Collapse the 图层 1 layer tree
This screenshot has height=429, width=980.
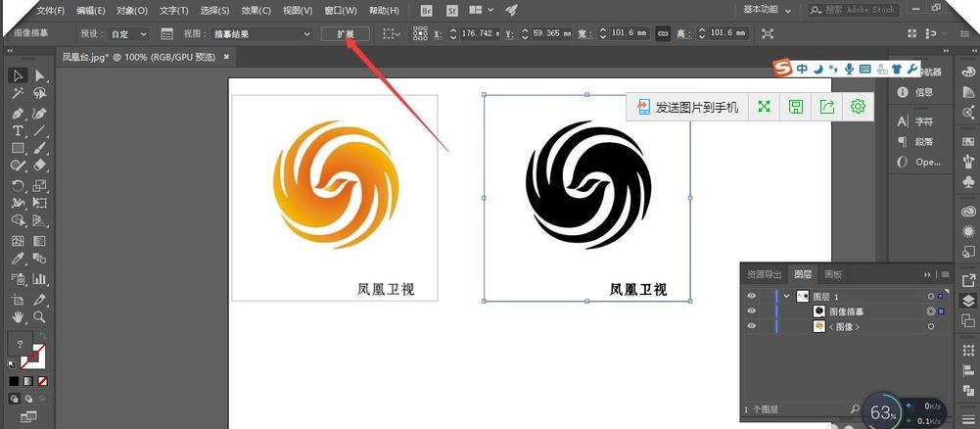point(786,296)
